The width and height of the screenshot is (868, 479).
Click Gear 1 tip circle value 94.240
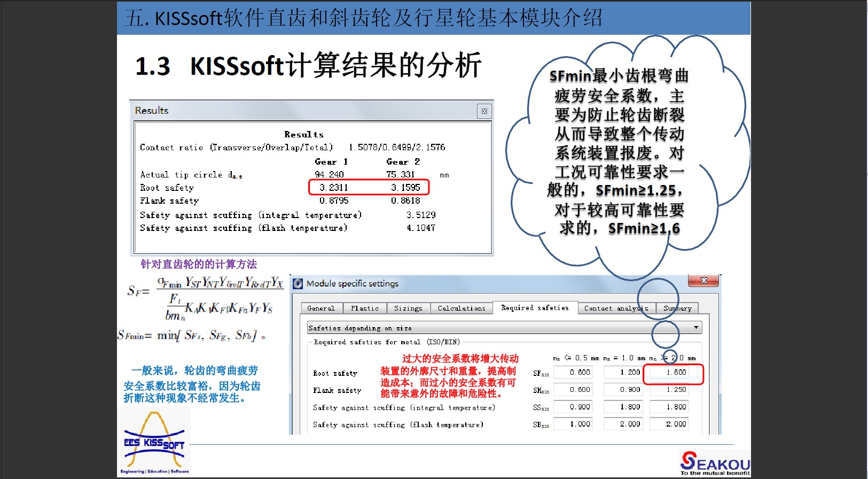330,174
